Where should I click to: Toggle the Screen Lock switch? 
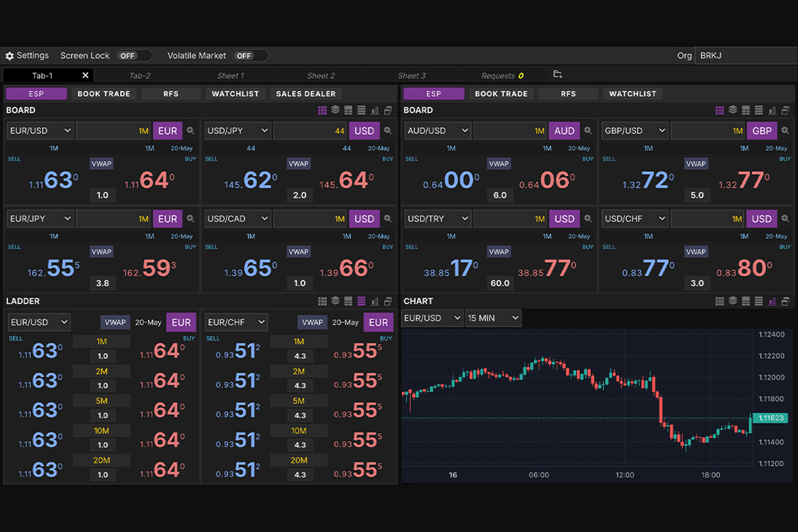[x=134, y=56]
